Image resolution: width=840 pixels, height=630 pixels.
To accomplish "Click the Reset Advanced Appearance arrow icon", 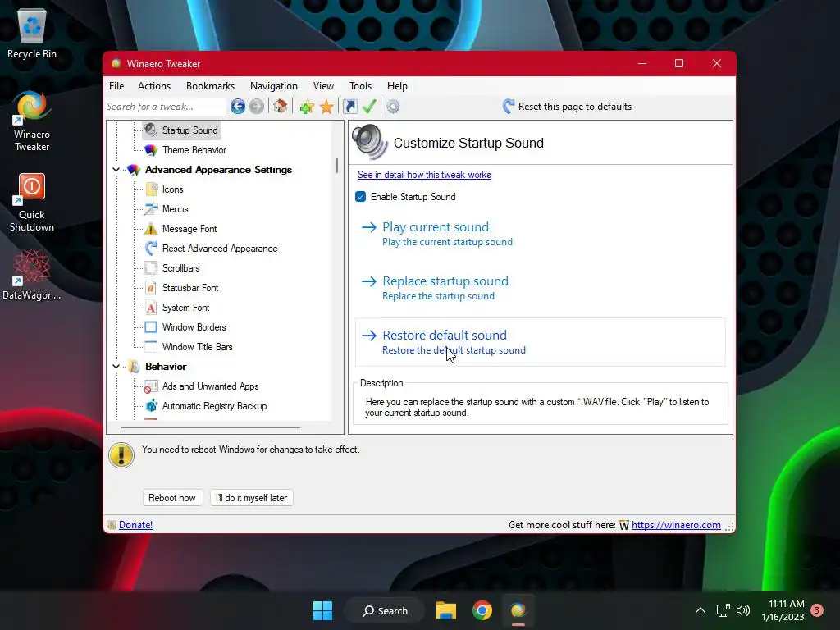I will point(151,248).
